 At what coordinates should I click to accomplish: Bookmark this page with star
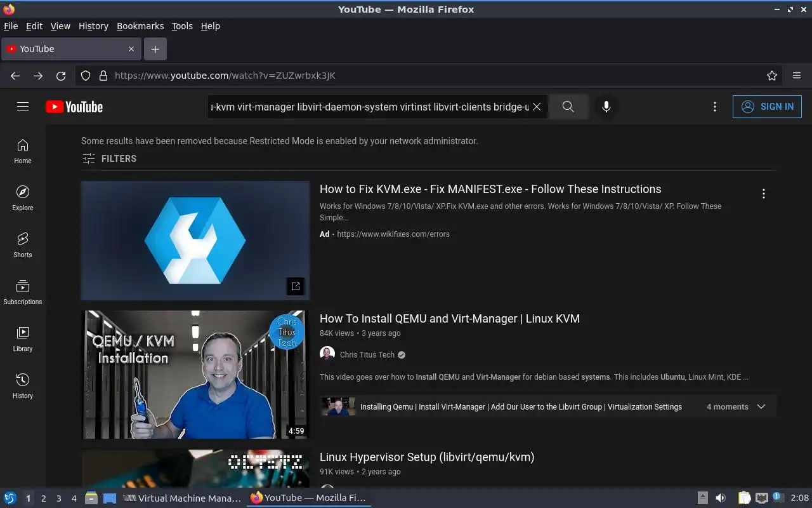coord(772,76)
